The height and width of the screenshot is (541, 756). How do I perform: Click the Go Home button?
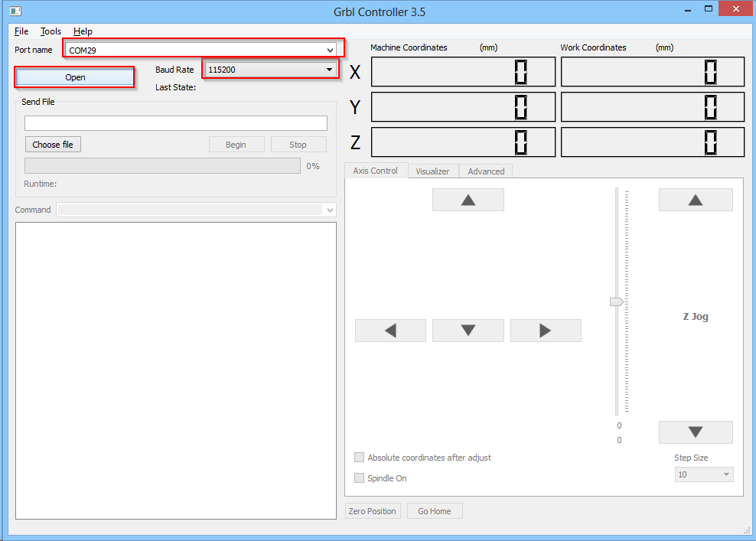(435, 510)
